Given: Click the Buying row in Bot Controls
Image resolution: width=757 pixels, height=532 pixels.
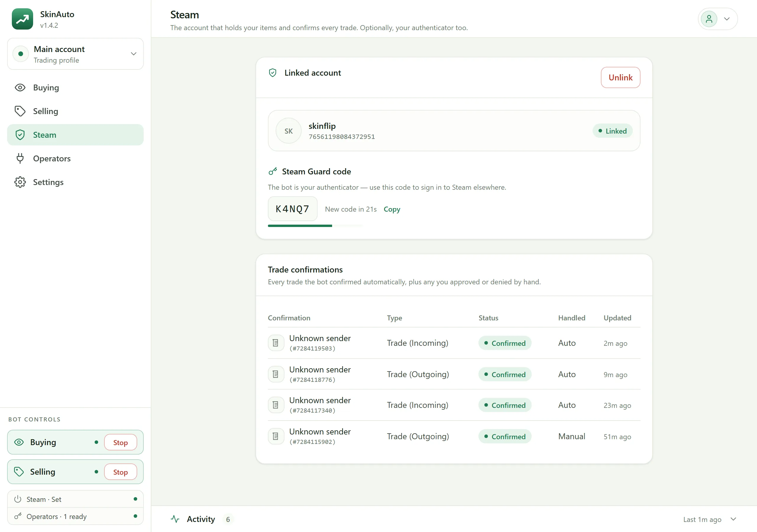Looking at the screenshot, I should (75, 442).
